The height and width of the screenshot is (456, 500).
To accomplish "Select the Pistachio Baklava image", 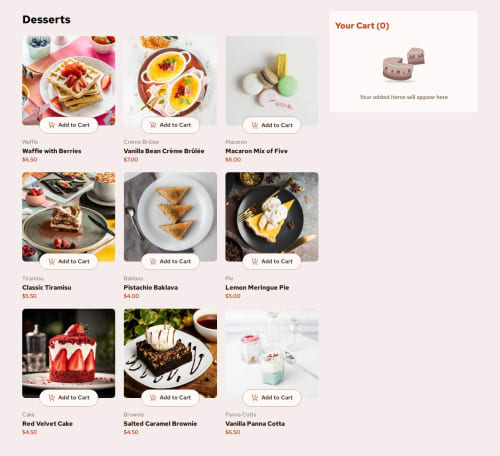I will (170, 217).
